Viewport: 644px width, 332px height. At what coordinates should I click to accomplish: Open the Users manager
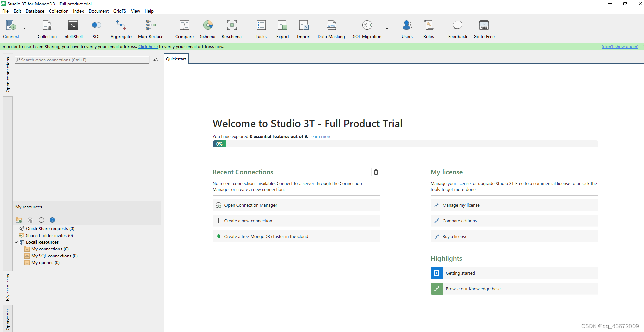tap(407, 29)
